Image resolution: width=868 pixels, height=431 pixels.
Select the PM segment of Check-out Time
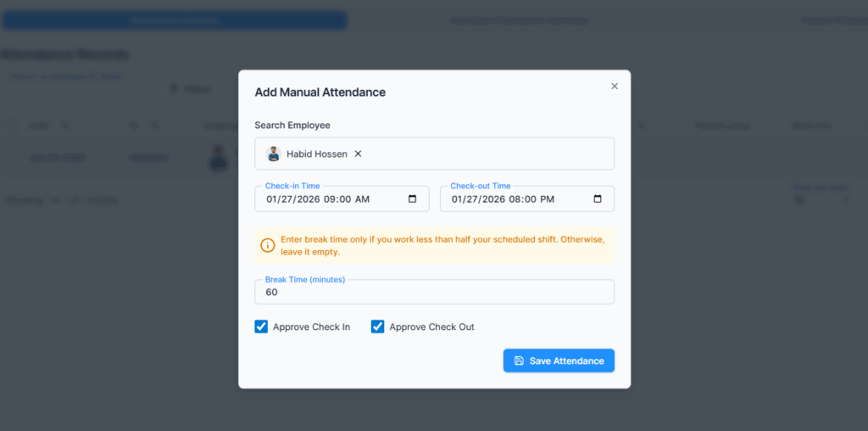(x=547, y=199)
